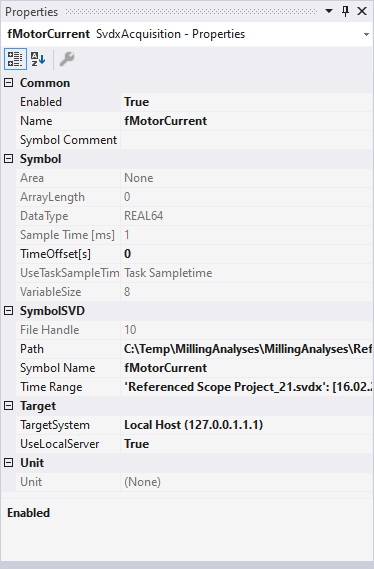The image size is (374, 569).
Task: Toggle auto-hide pin icon
Action: click(x=345, y=11)
